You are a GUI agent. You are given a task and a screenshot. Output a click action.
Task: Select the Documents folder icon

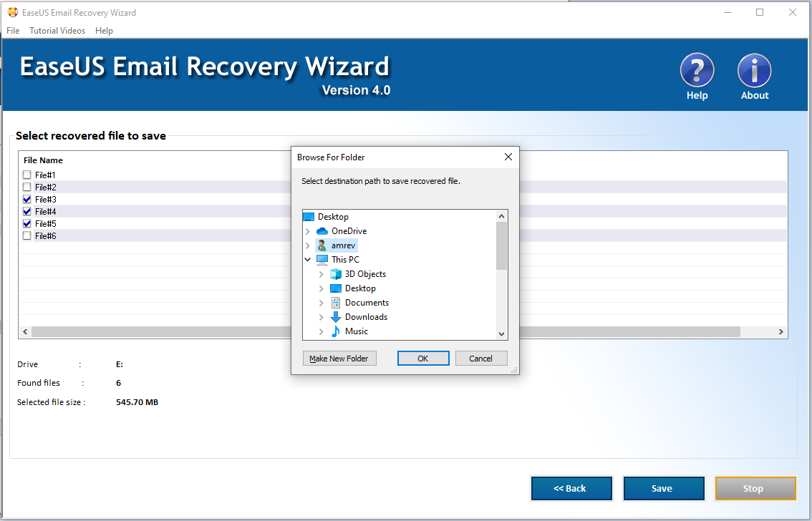click(336, 303)
